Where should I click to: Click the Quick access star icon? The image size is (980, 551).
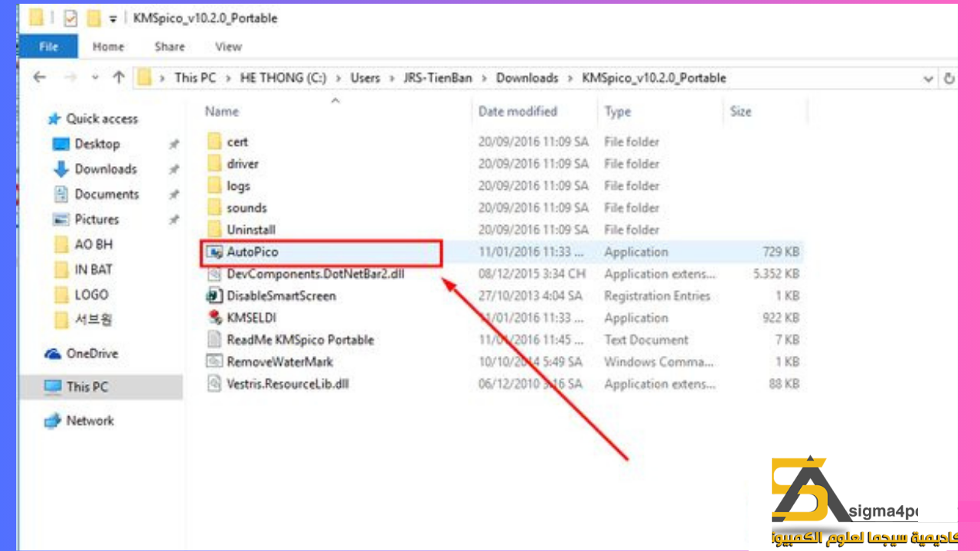tap(54, 119)
